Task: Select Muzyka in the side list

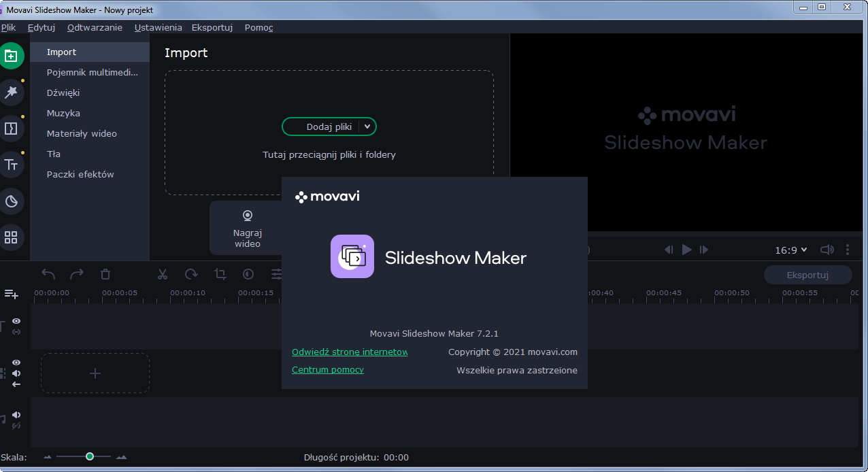Action: (x=90, y=113)
